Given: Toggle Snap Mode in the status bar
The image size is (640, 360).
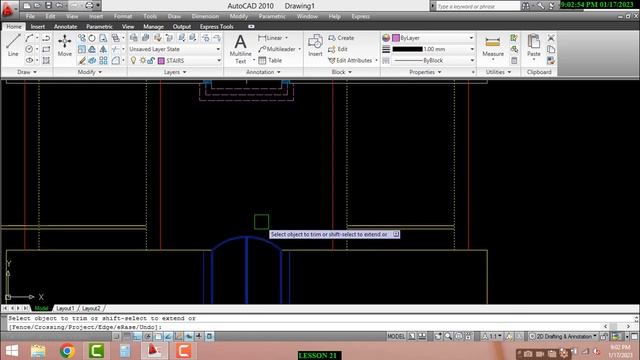Looking at the screenshot, I should (117, 336).
